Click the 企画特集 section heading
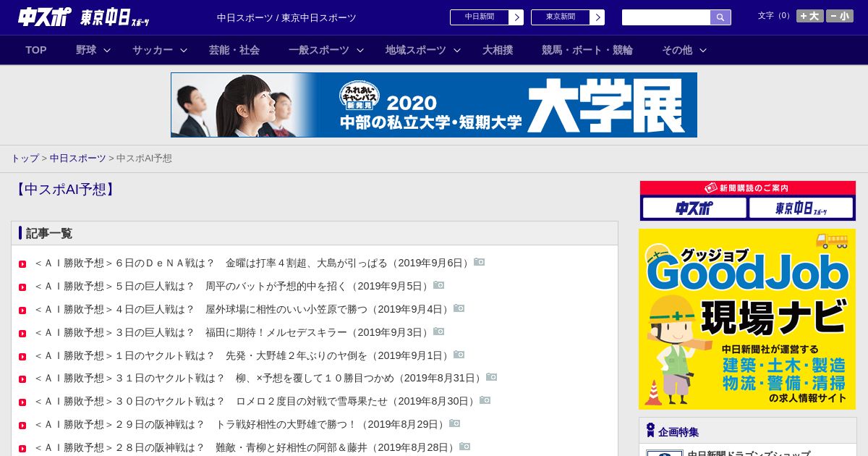Viewport: 868px width, 456px height. [x=678, y=432]
